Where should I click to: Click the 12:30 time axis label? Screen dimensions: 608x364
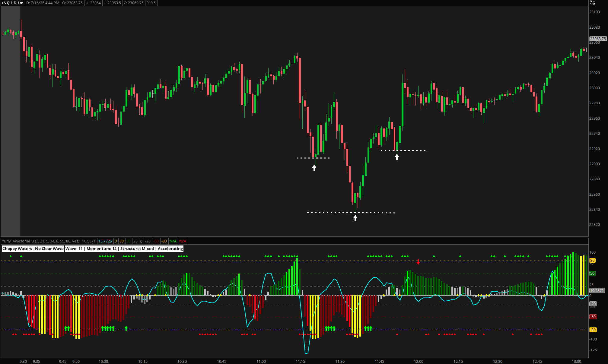pos(498,361)
